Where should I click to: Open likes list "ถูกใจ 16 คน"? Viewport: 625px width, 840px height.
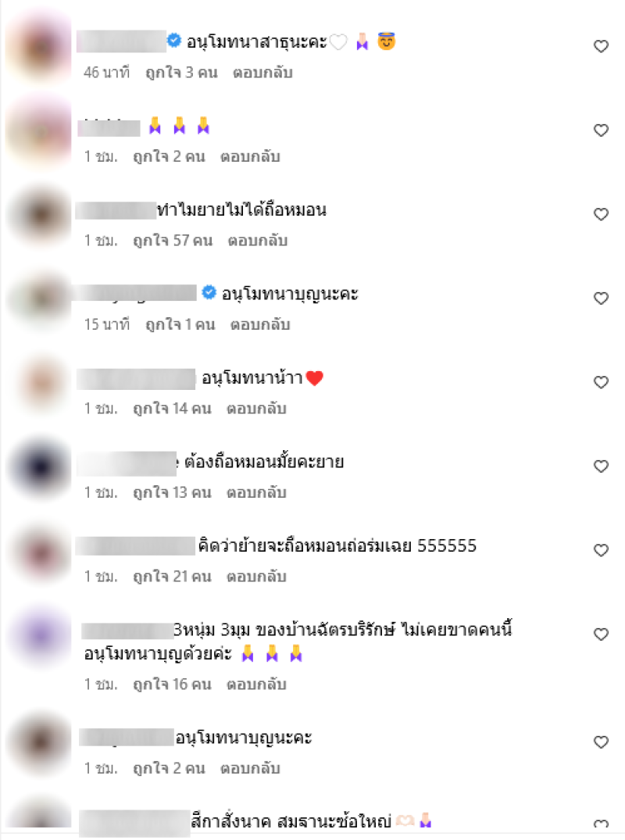tap(173, 685)
